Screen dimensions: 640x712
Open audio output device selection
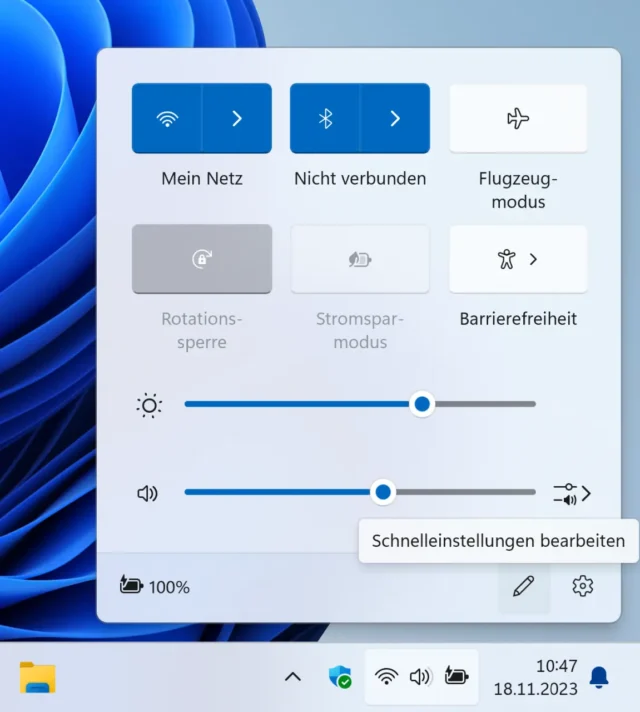tap(572, 493)
